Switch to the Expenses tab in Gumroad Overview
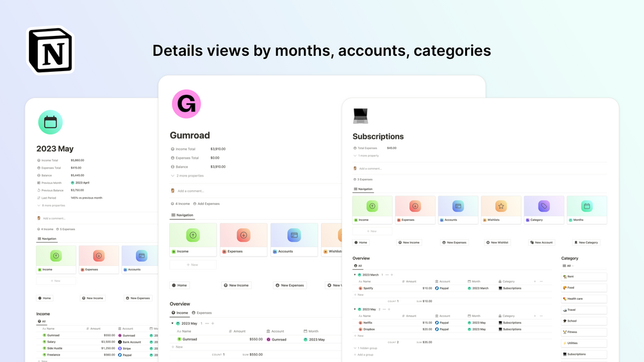644x362 pixels. coord(202,313)
